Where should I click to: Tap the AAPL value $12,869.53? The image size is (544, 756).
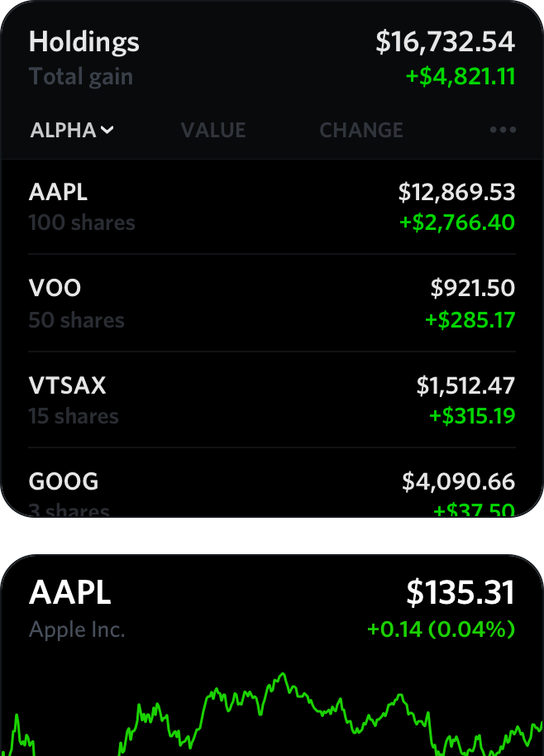(x=457, y=192)
